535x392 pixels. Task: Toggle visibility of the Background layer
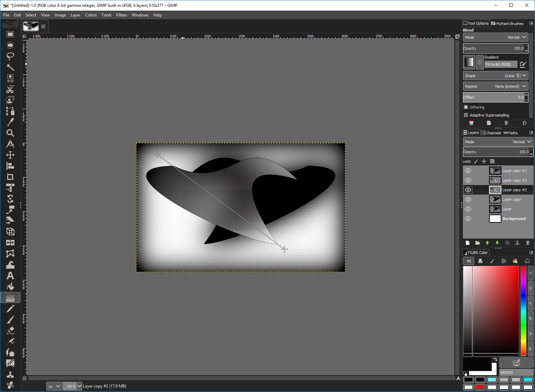[x=468, y=219]
